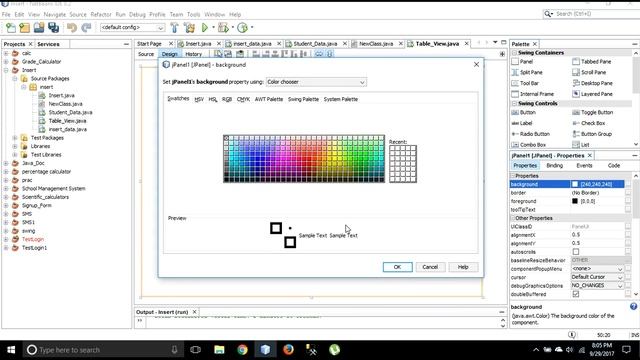This screenshot has width=640, height=360.
Task: Run the project with green play icon
Action: pyautogui.click(x=205, y=28)
